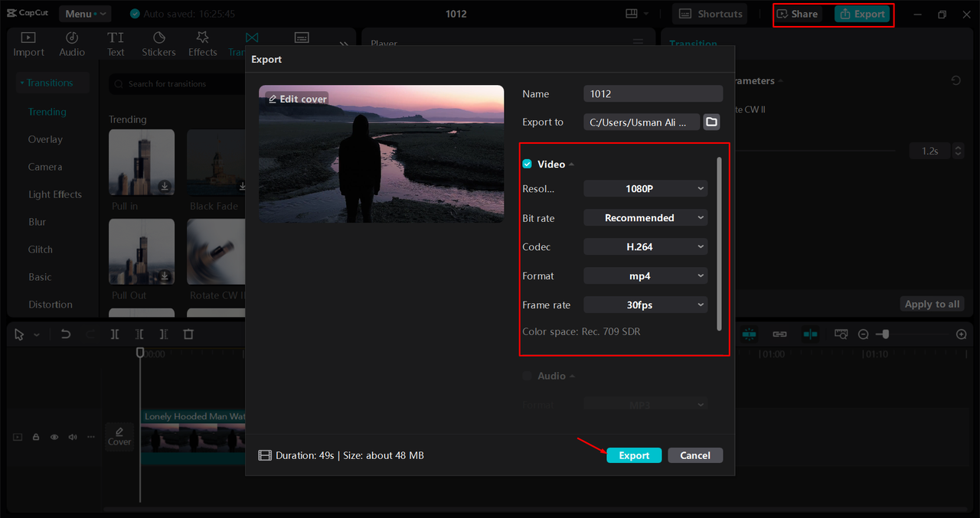Click the top-bar teal Export button
The image size is (980, 518).
(862, 14)
